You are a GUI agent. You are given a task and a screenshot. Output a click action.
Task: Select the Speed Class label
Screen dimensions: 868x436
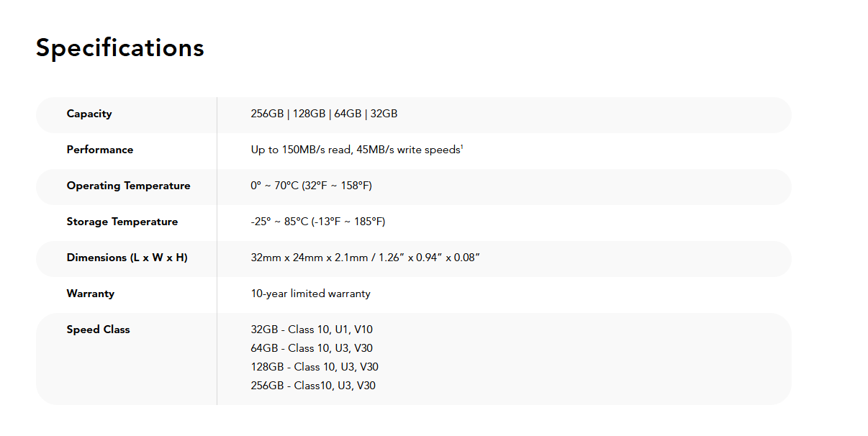(x=99, y=330)
